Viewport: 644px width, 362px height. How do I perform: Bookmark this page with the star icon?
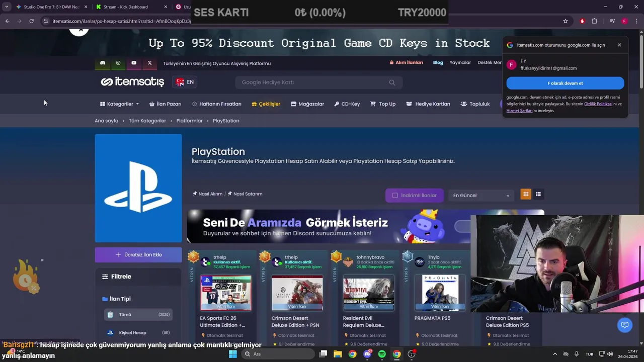(566, 21)
